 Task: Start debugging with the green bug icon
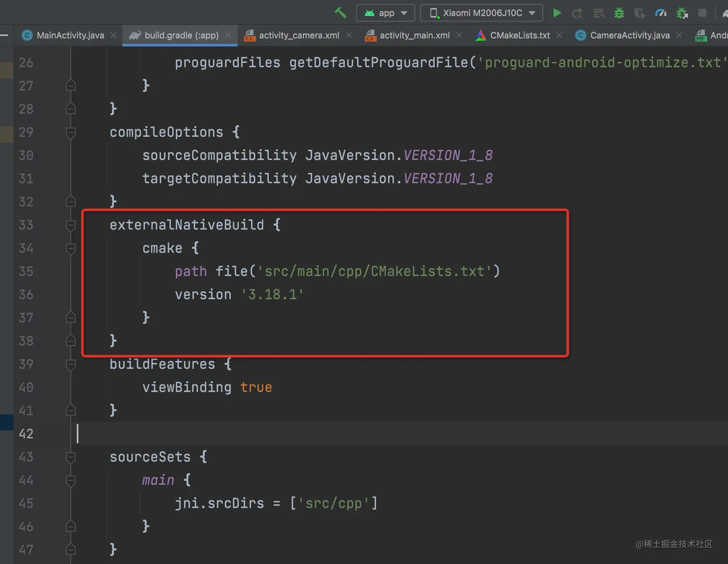click(x=619, y=13)
